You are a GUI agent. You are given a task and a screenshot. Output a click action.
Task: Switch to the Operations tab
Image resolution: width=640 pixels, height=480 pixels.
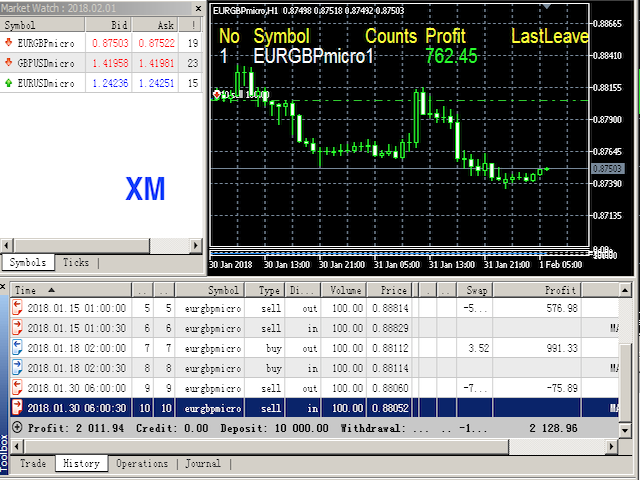click(x=141, y=464)
